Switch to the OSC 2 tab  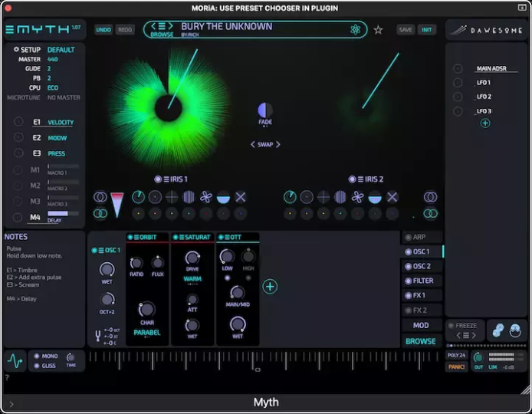tap(422, 266)
